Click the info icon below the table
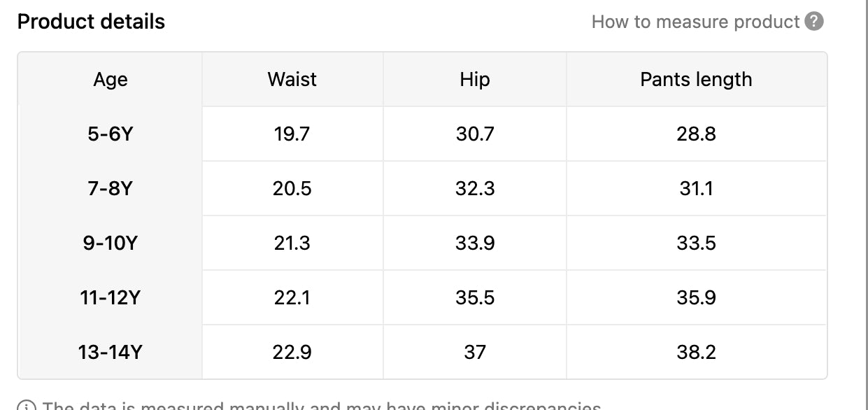Viewport: 868px width, 410px height. pos(27,407)
